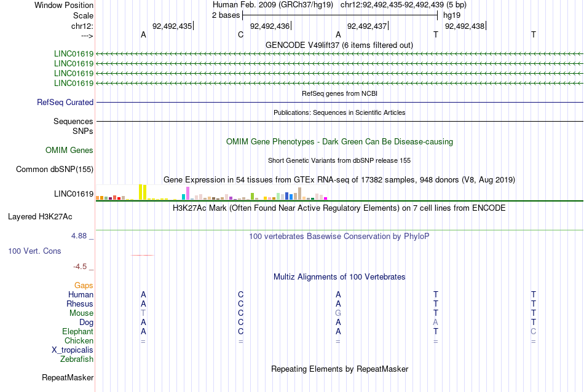Click the Human Feb. 2009 (GRCh37/hg19) assembly text

coord(272,5)
